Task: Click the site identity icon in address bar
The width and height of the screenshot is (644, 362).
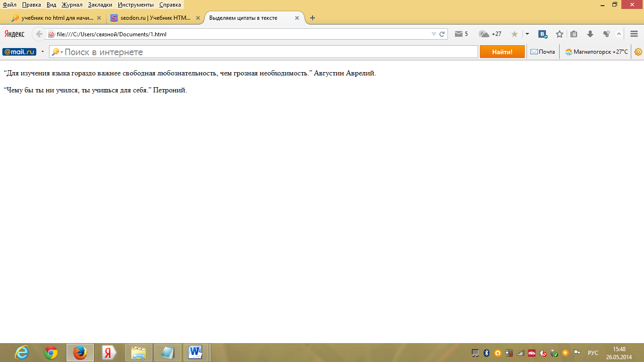Action: (51, 34)
